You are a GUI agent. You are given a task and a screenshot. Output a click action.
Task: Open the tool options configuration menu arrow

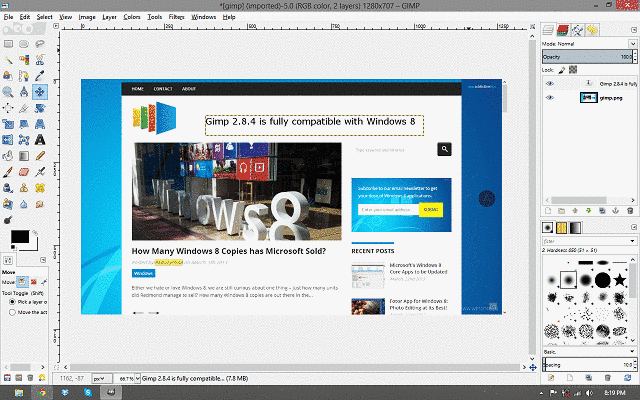pos(43,260)
